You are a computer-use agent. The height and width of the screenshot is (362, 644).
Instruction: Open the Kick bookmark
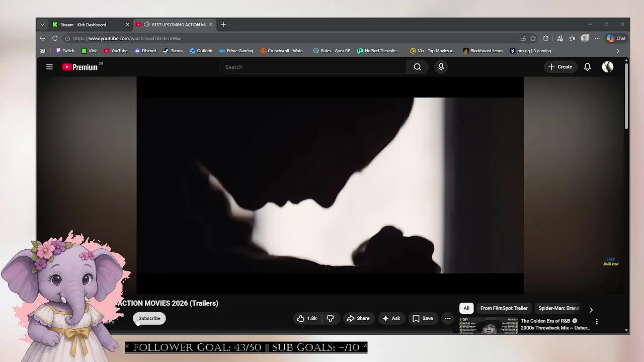coord(89,51)
